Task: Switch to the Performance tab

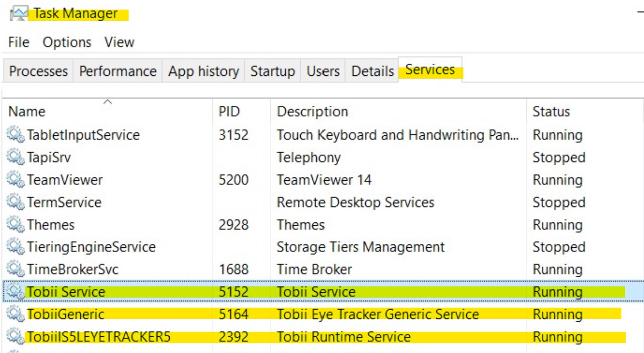Action: point(118,71)
